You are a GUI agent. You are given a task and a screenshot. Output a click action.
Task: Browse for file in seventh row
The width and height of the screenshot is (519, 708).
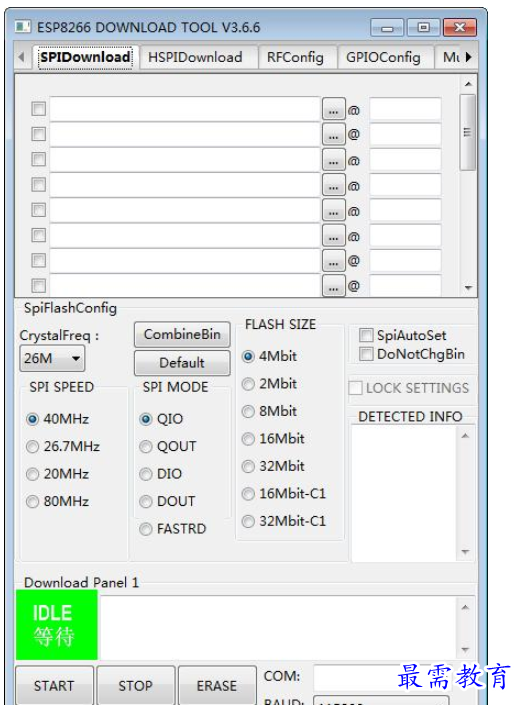click(x=334, y=261)
